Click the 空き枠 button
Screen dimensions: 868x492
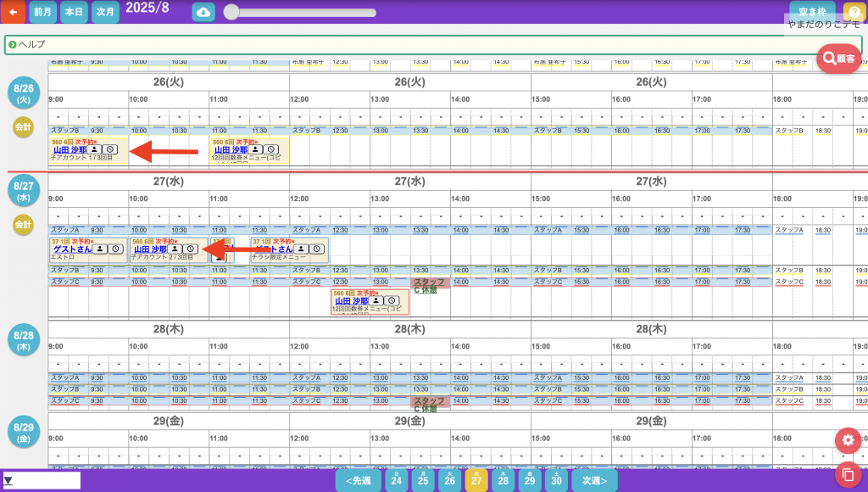pyautogui.click(x=811, y=12)
